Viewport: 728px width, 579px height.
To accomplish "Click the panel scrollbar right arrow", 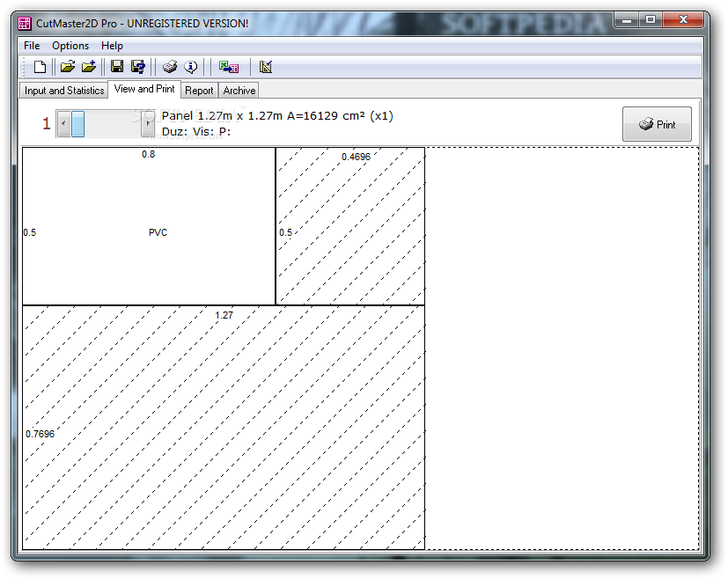I will click(x=148, y=123).
